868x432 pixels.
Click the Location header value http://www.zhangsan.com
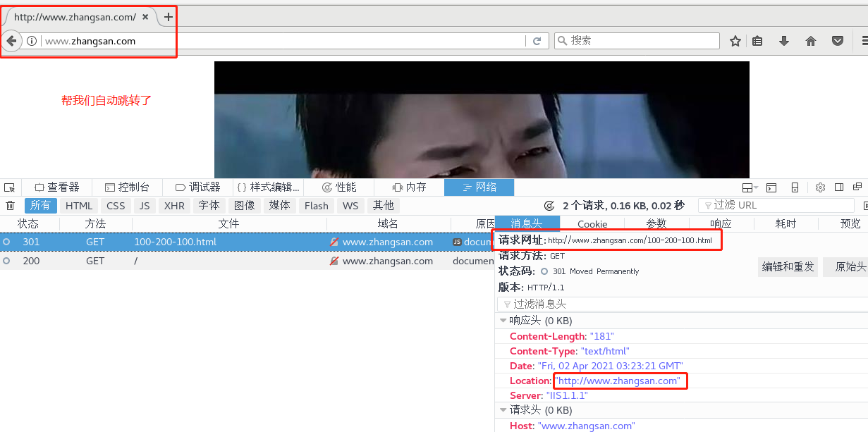click(618, 381)
